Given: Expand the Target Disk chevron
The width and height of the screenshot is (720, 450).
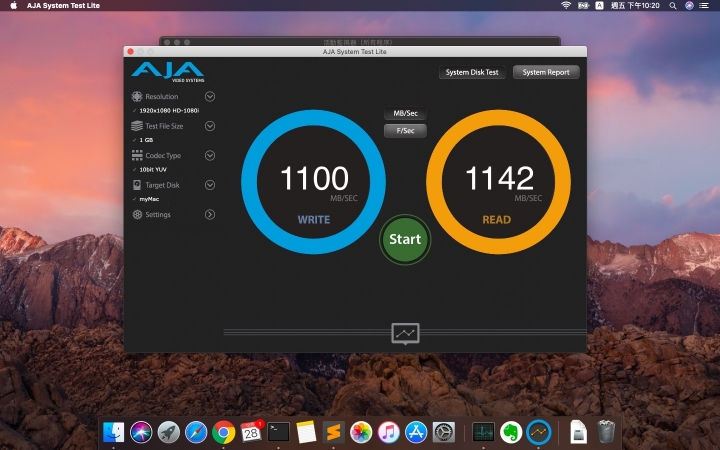Looking at the screenshot, I should coord(210,185).
